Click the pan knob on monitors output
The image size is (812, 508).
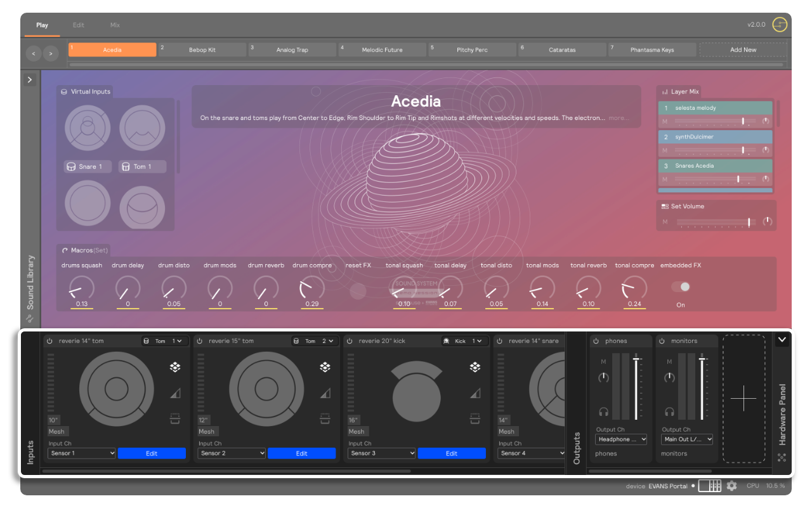pyautogui.click(x=669, y=378)
